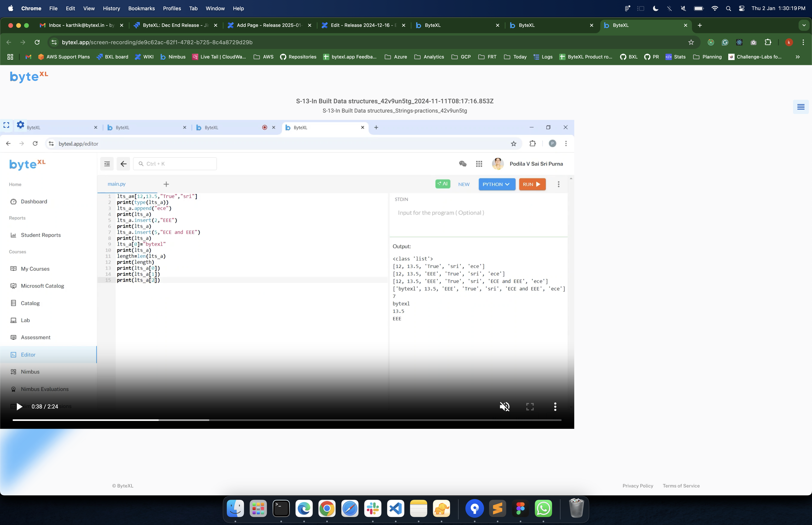Open the WIKI bookmark
The height and width of the screenshot is (525, 812).
[144, 57]
